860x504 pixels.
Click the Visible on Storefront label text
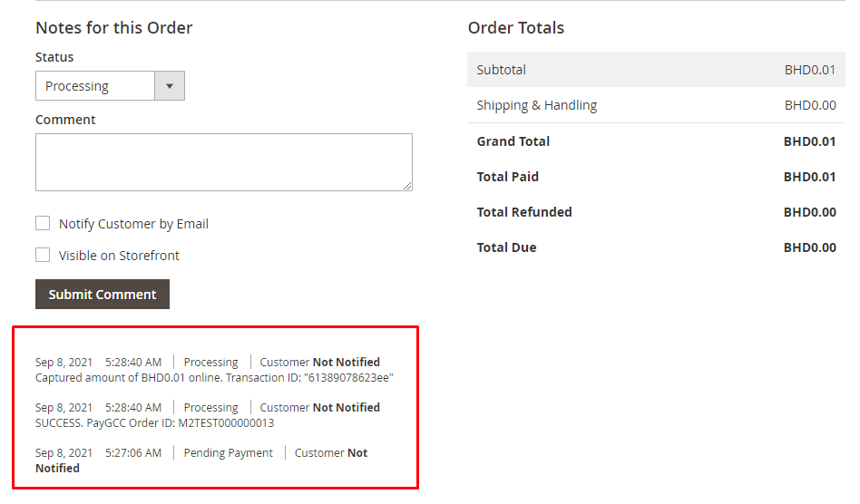[119, 256]
